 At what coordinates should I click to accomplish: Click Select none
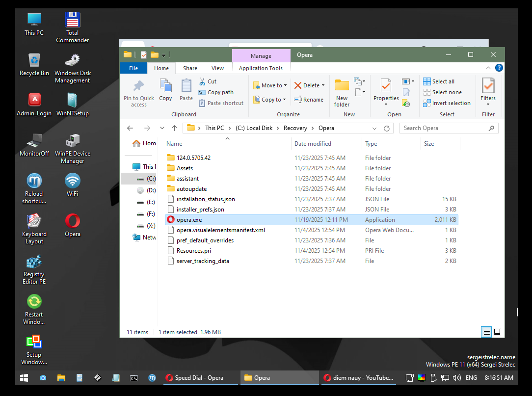point(442,92)
